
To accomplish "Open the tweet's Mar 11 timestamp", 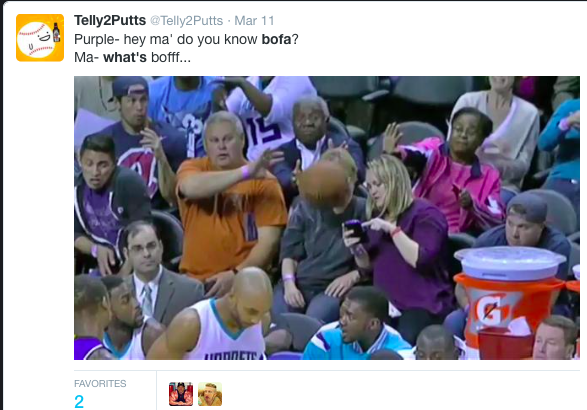I will coord(254,21).
